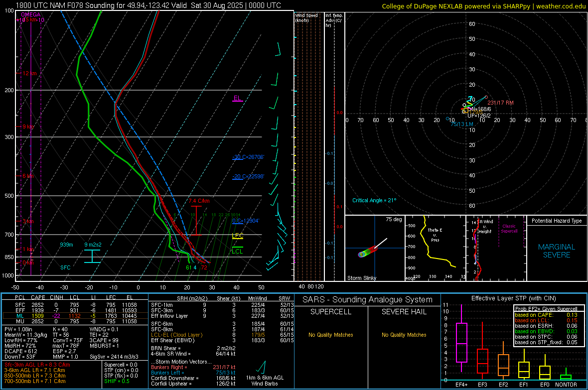Select the SFC parcel row label
Viewport: 588px width, 390px height.
[20, 305]
